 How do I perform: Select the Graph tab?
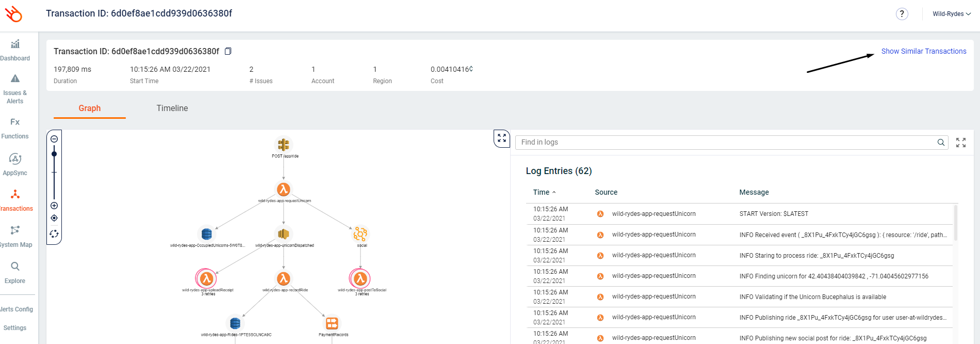[90, 108]
